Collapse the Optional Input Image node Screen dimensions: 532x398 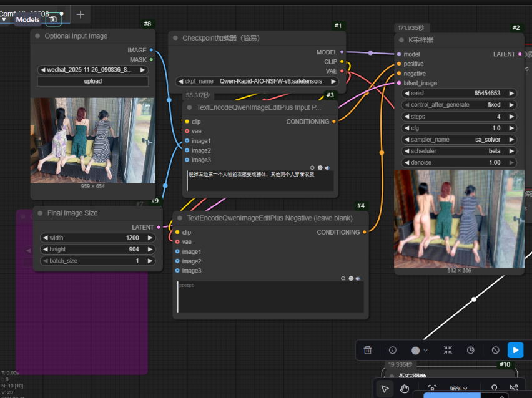(x=37, y=36)
